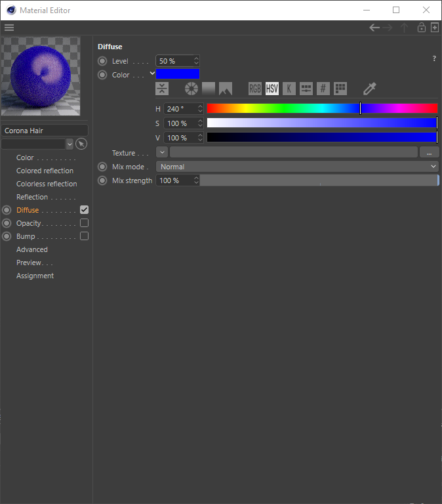This screenshot has height=504, width=442.
Task: Click the Cinema 4D logo in title bar
Action: point(11,10)
